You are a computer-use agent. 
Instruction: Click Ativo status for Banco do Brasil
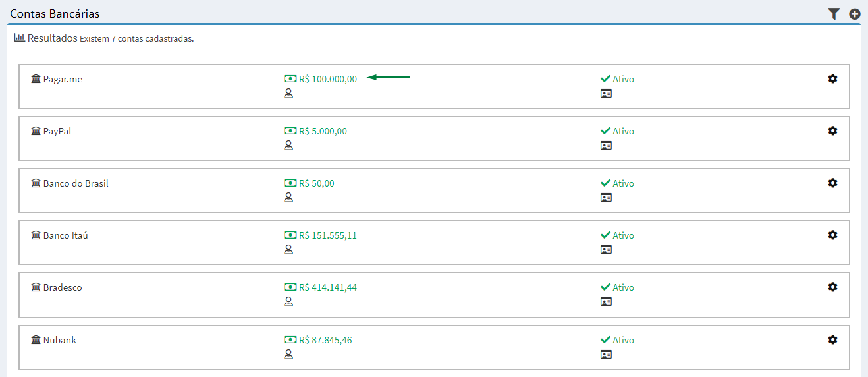point(623,183)
